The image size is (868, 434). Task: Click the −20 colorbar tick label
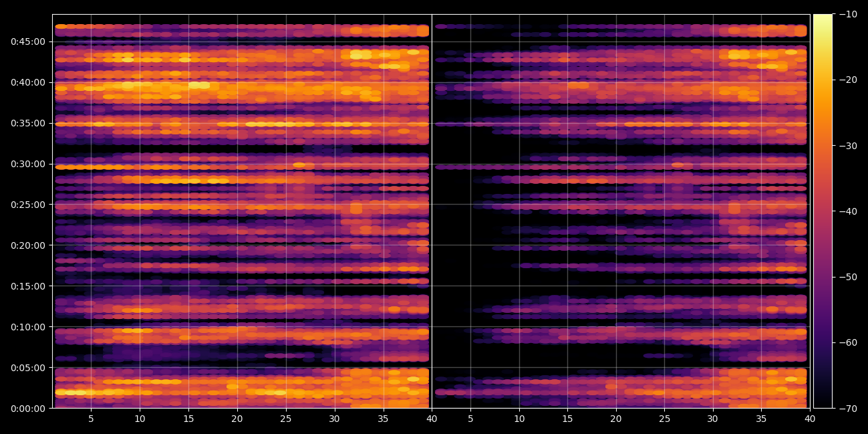point(848,80)
